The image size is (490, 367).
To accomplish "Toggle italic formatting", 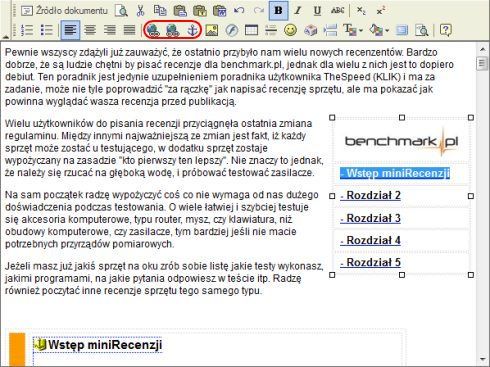I will 298,11.
